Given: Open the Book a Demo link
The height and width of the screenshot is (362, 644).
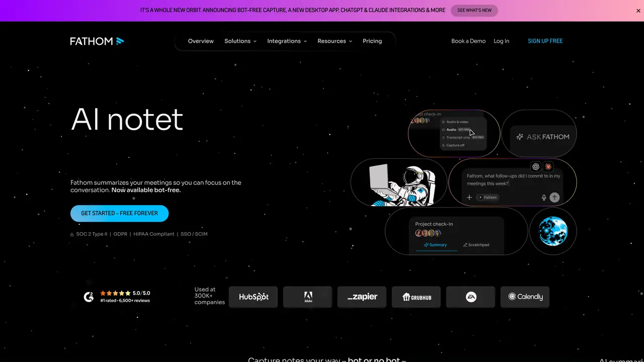Looking at the screenshot, I should point(468,41).
